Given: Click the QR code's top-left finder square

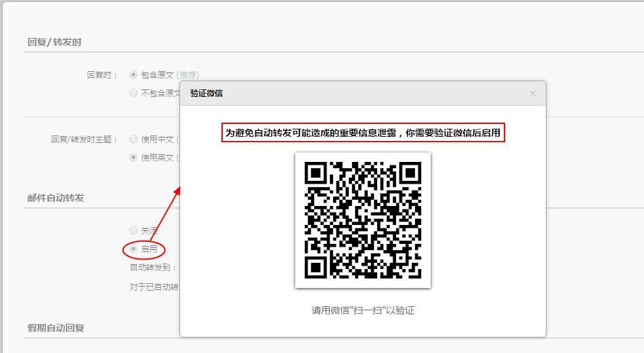Looking at the screenshot, I should coord(316,172).
